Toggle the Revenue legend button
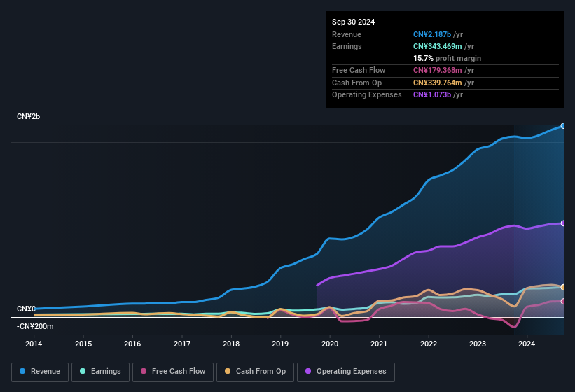575x392 pixels. (40, 372)
